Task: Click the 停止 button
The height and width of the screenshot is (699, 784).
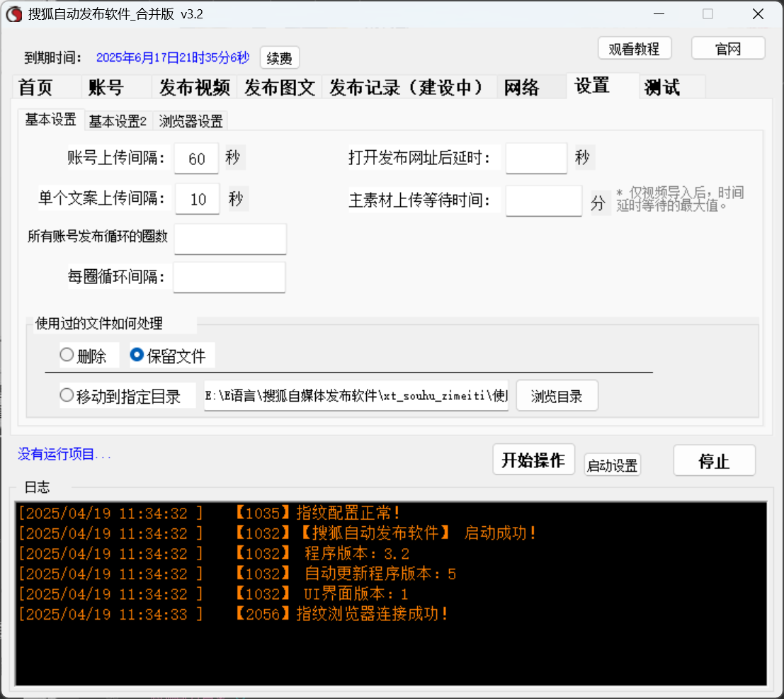Action: [x=714, y=460]
